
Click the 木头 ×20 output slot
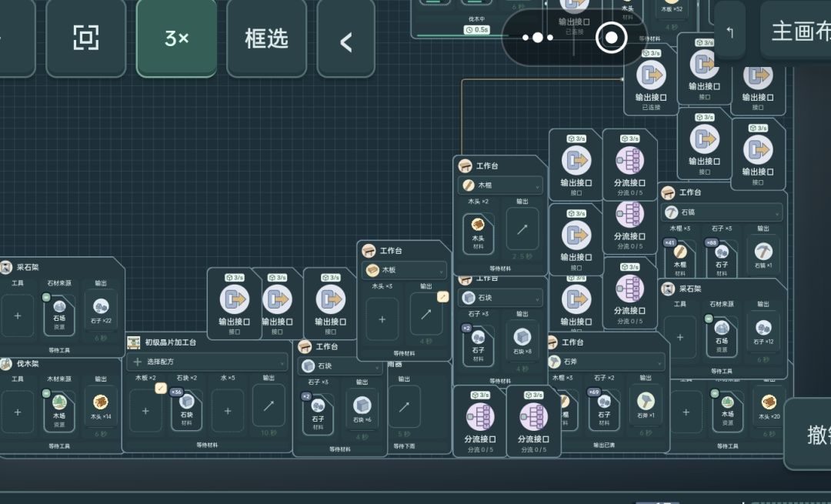coord(769,407)
